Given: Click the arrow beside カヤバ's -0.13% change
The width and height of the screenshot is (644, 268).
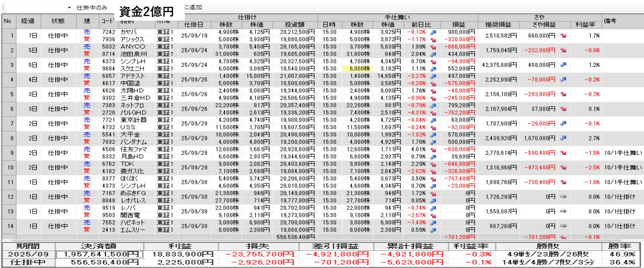Looking at the screenshot, I should click(x=432, y=32).
